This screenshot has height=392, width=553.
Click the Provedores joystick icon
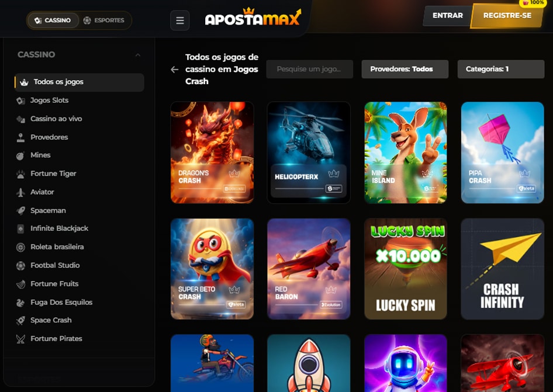tap(21, 138)
